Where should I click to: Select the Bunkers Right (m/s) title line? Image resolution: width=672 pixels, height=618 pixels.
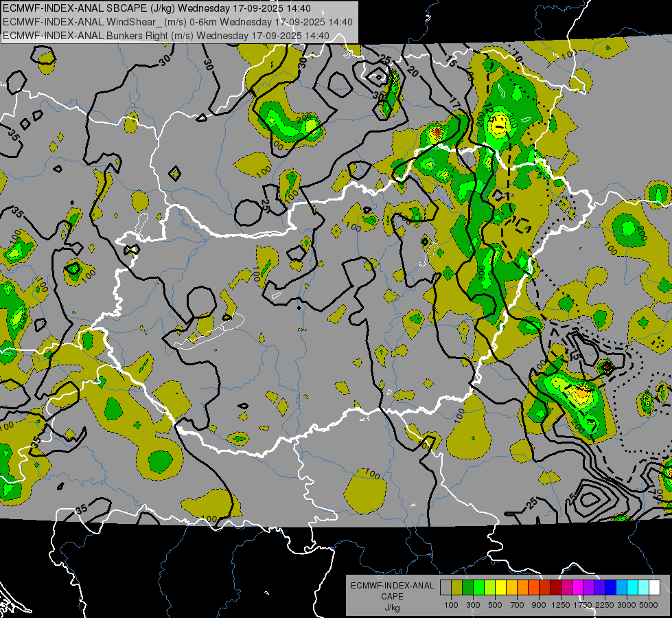point(166,35)
